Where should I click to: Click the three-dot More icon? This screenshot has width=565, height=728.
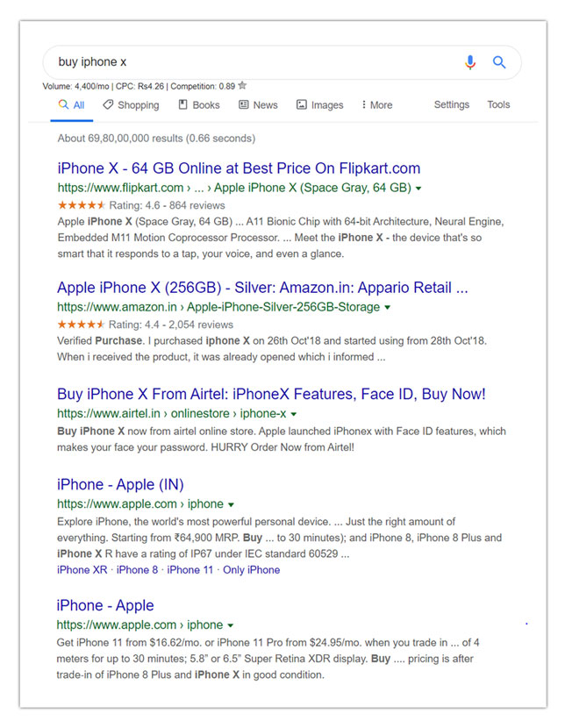click(363, 104)
